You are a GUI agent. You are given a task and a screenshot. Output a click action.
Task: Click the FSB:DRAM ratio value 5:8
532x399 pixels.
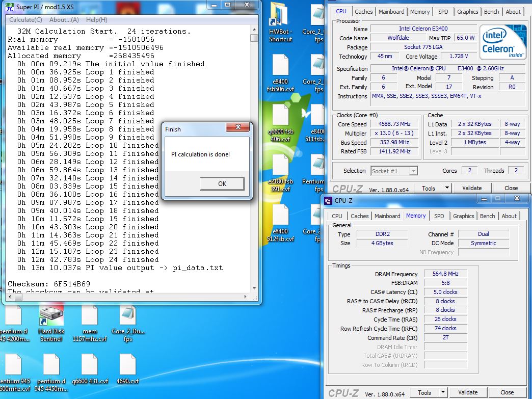(445, 283)
